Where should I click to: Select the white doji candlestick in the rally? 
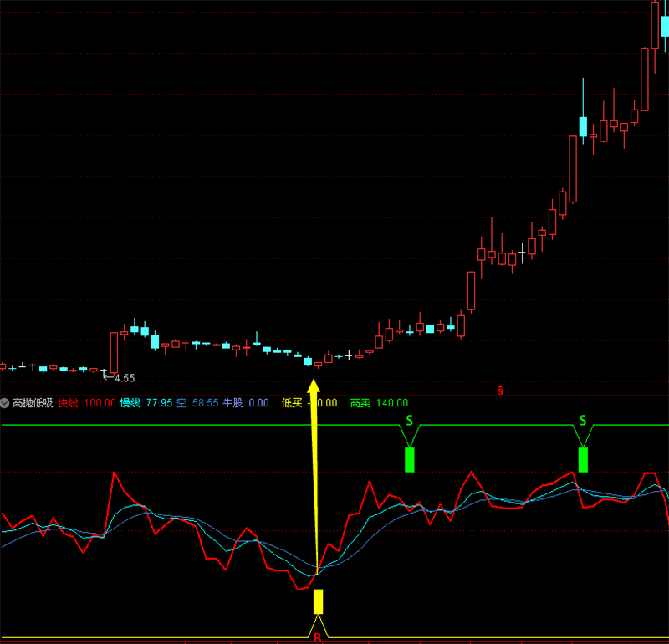click(x=522, y=253)
